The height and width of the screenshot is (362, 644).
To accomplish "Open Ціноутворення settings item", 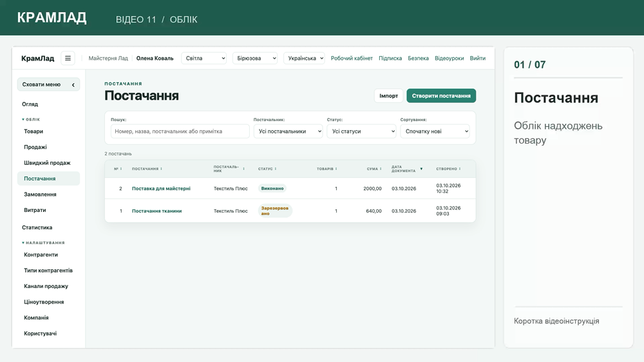I will 44,302.
